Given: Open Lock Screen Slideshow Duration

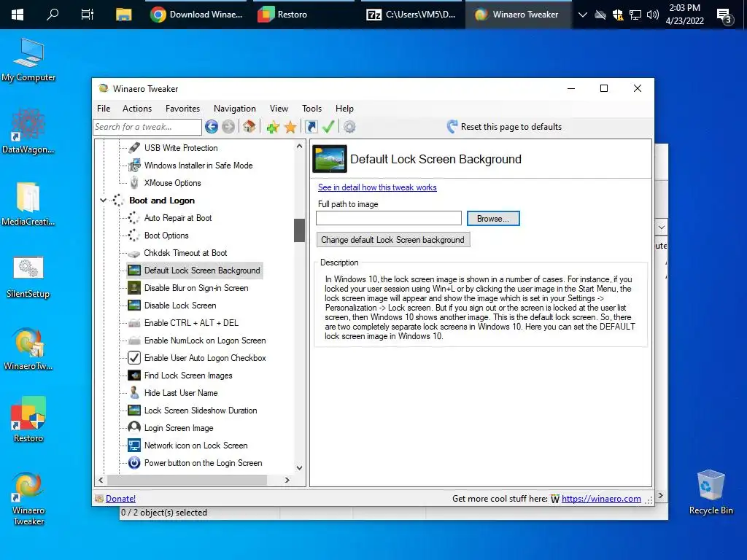Looking at the screenshot, I should (201, 411).
